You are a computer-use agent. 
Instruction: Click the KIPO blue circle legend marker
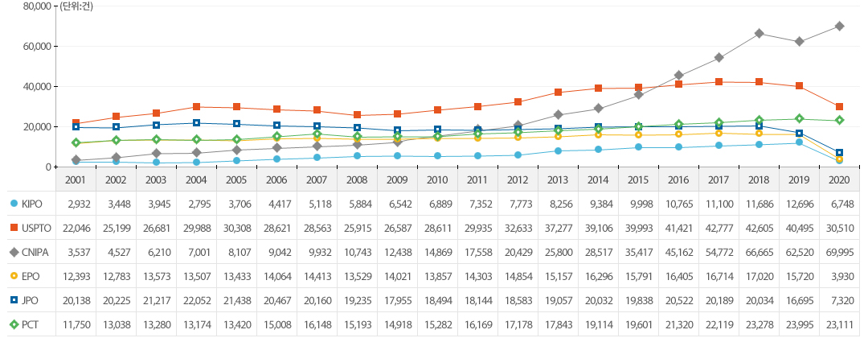click(13, 206)
